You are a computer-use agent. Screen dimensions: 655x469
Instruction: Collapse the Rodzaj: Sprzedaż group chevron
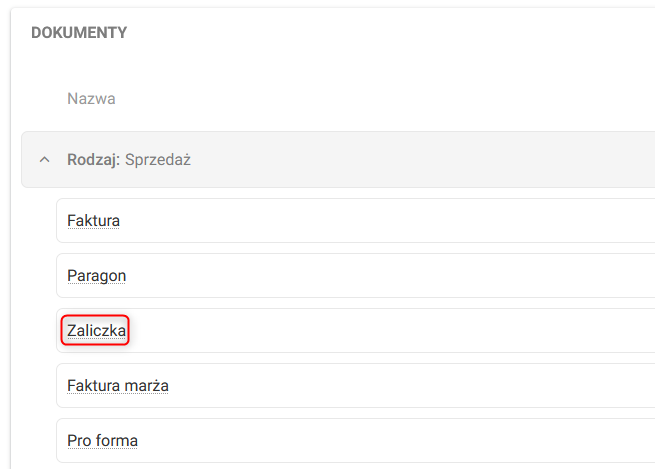44,160
